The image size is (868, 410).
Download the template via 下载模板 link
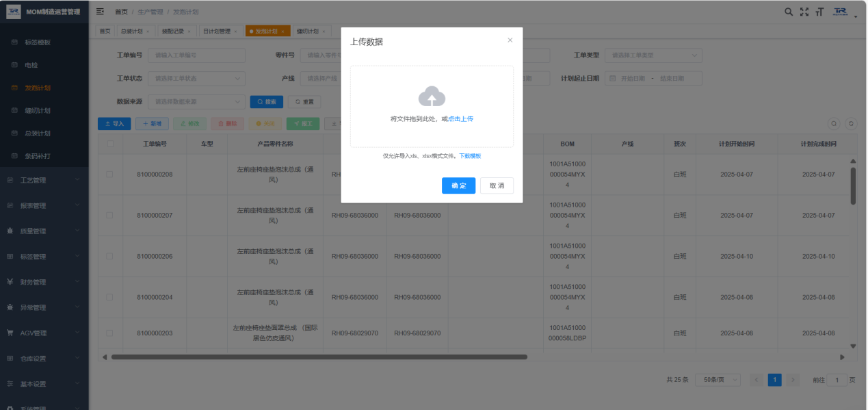pyautogui.click(x=470, y=156)
